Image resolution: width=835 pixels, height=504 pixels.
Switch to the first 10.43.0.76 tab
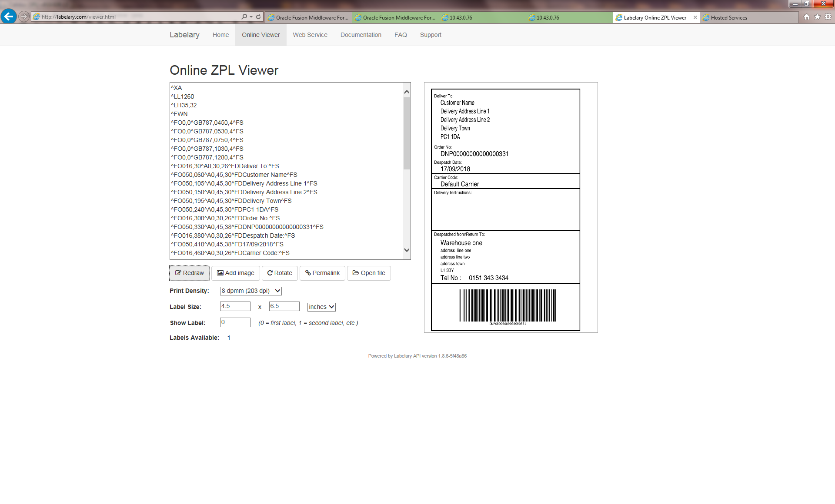[482, 17]
